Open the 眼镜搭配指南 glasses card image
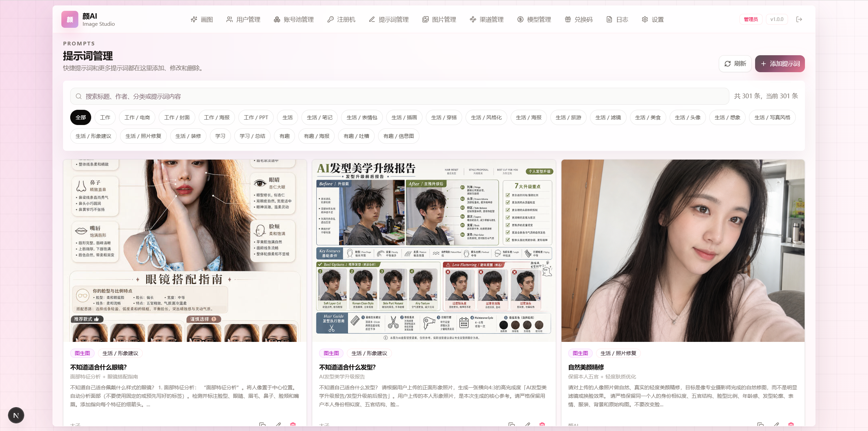Image resolution: width=868 pixels, height=431 pixels. click(185, 251)
